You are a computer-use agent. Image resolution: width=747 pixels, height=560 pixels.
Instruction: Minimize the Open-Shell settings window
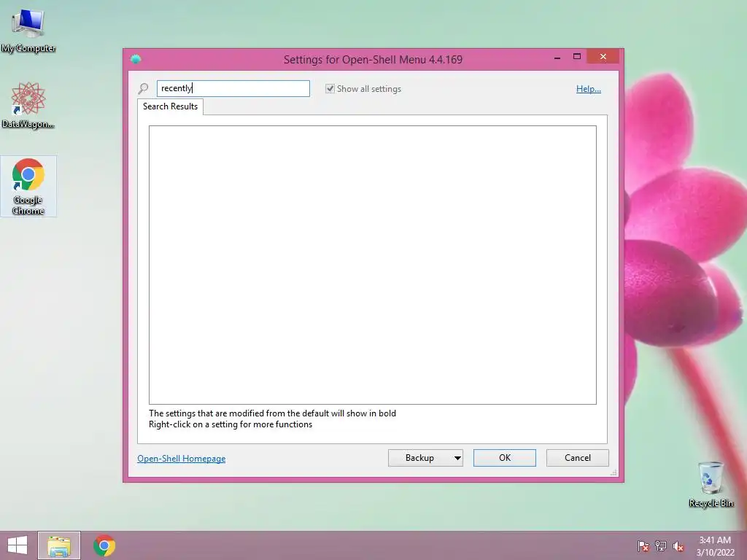point(557,57)
